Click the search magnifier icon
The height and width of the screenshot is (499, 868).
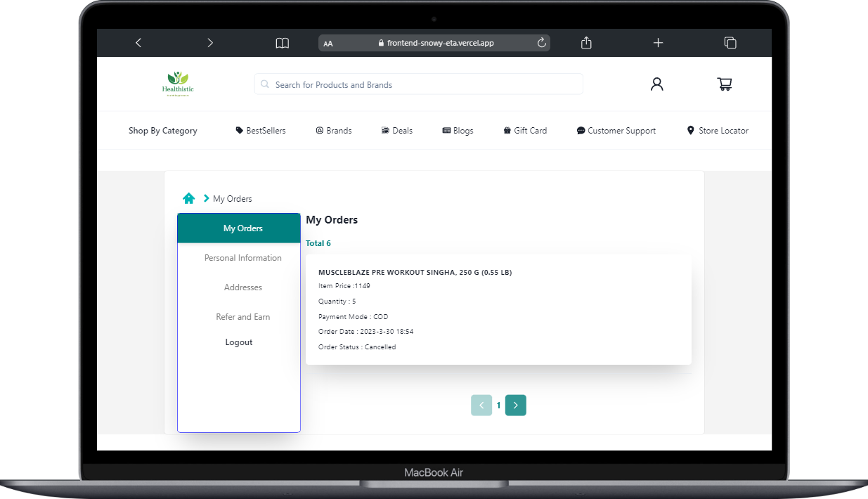tap(265, 84)
